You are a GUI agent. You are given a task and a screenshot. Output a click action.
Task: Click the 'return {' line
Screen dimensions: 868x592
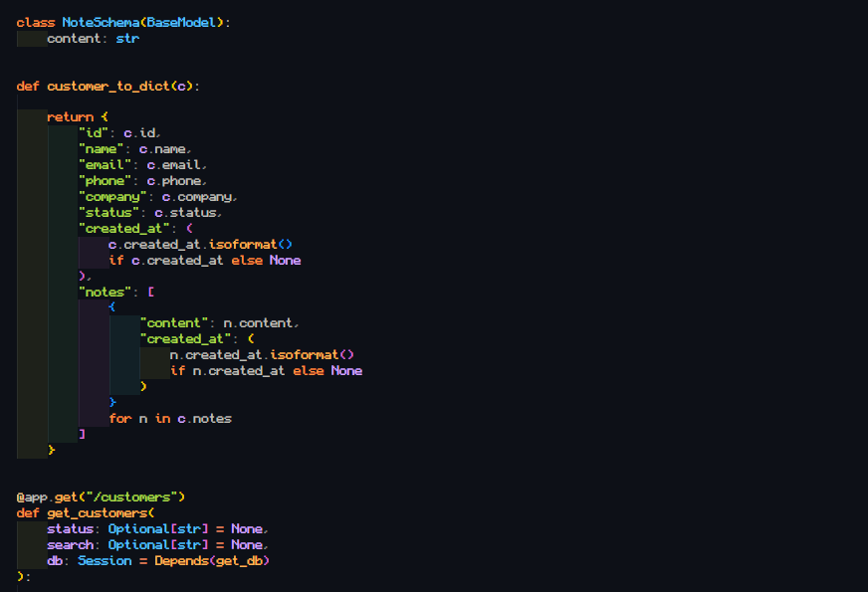78,117
